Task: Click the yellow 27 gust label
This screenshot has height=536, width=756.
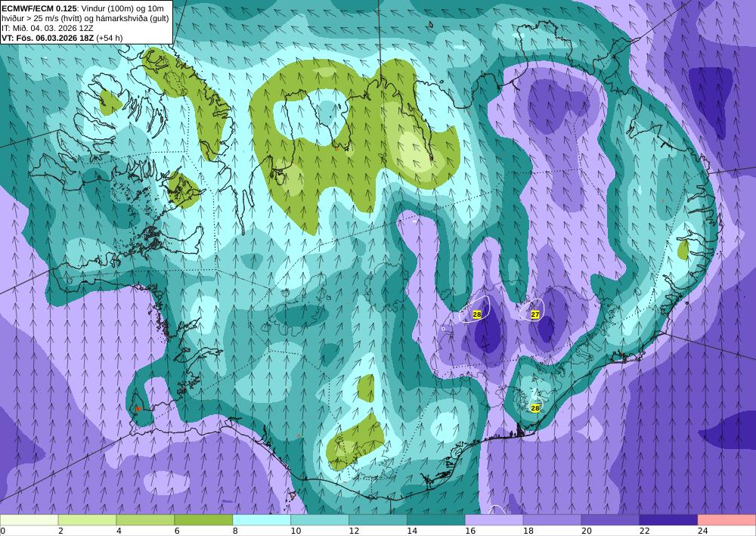Action: point(534,314)
